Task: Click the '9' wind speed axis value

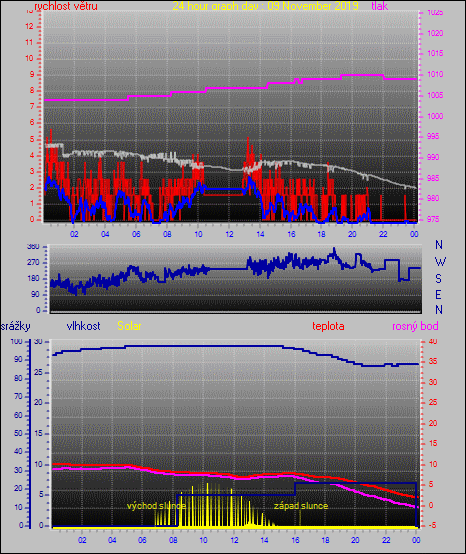Action: click(x=32, y=75)
